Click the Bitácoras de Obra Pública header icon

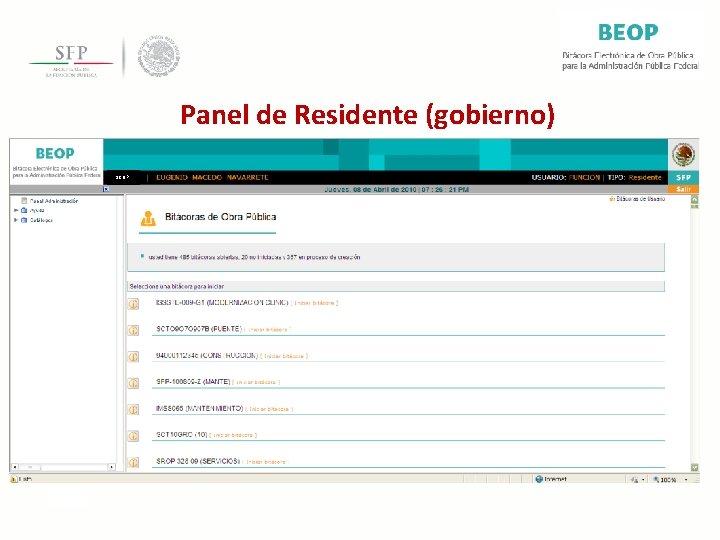click(x=148, y=218)
